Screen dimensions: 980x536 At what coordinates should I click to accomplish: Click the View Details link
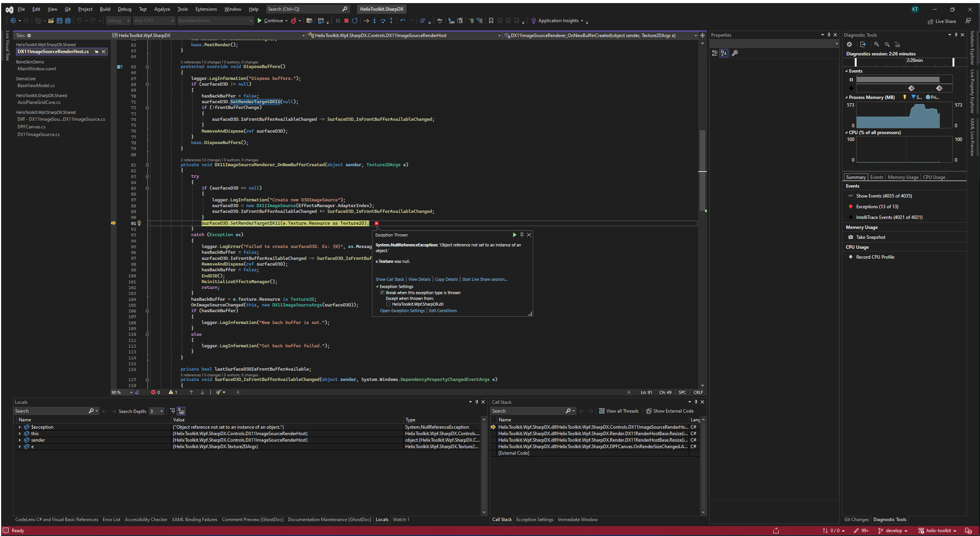click(419, 279)
